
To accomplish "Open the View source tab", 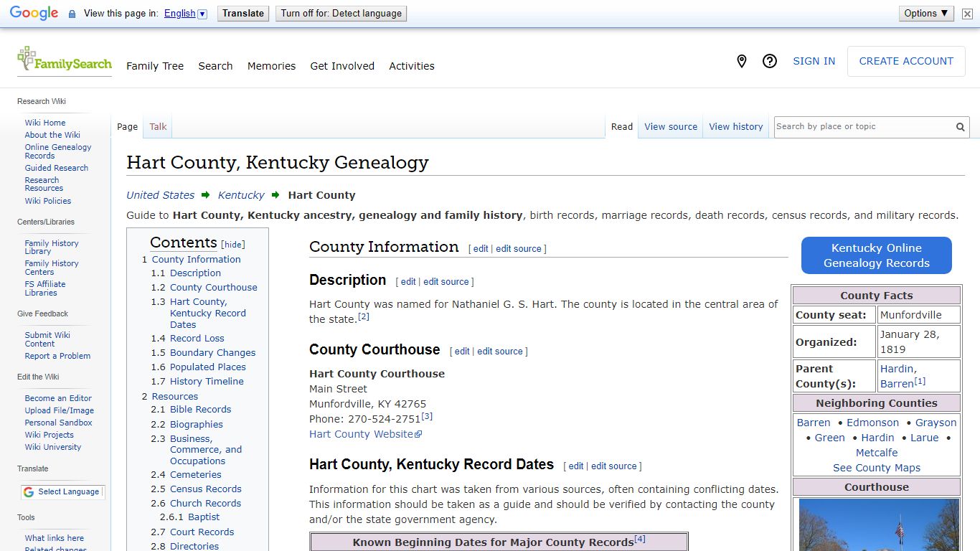I will (x=671, y=127).
